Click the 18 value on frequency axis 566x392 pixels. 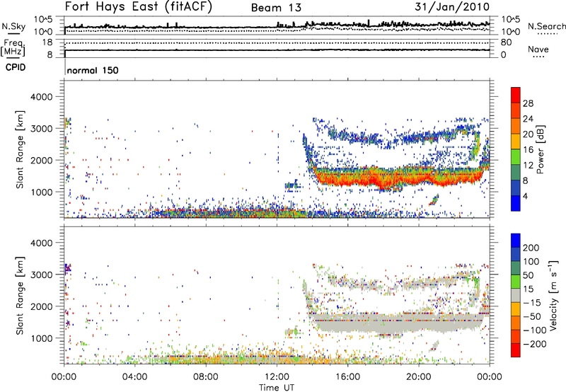click(x=47, y=42)
